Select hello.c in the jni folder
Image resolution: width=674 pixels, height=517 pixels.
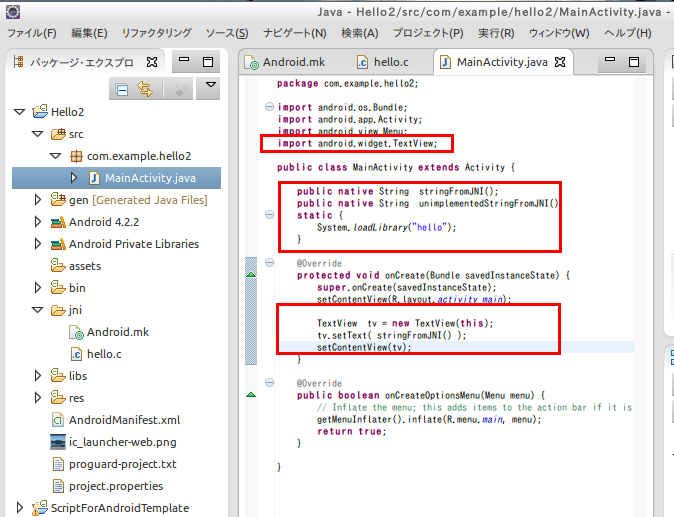104,354
